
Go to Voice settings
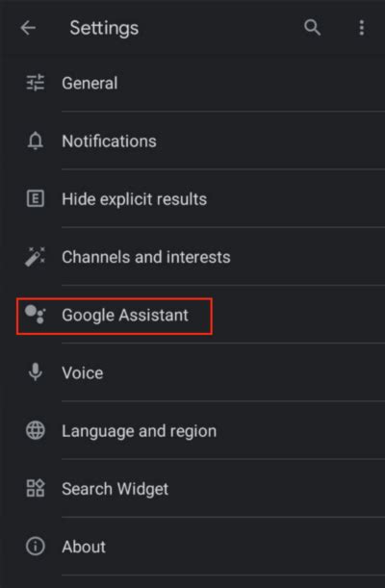pyautogui.click(x=192, y=372)
